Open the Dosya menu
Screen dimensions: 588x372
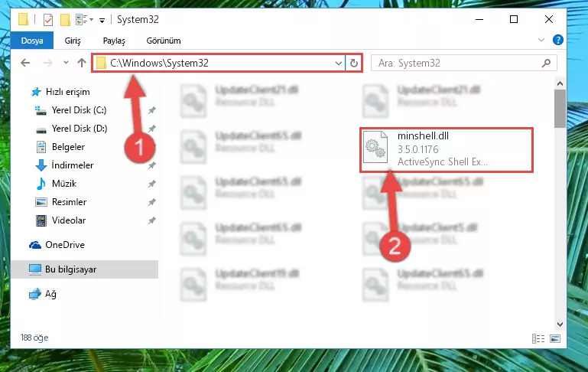pyautogui.click(x=32, y=41)
